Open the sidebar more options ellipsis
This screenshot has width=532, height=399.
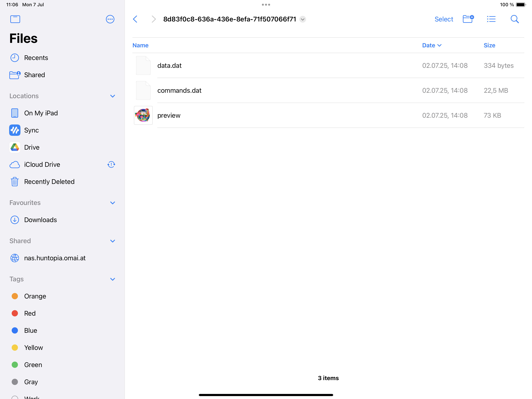coord(110,19)
